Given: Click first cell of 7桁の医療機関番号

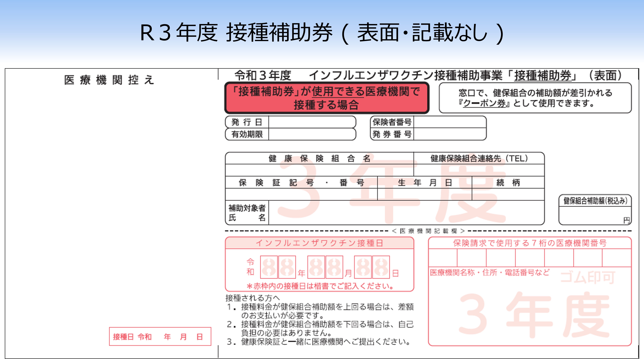Looking at the screenshot, I should pos(443,258).
